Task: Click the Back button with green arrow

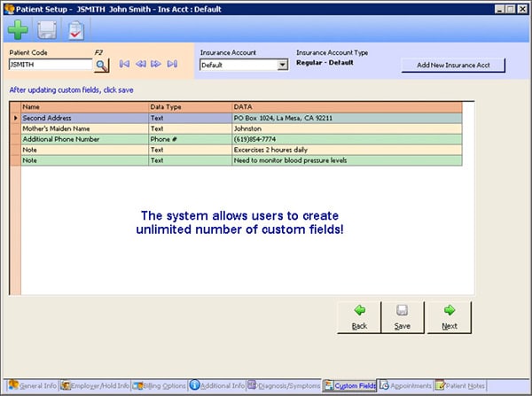Action: 358,316
